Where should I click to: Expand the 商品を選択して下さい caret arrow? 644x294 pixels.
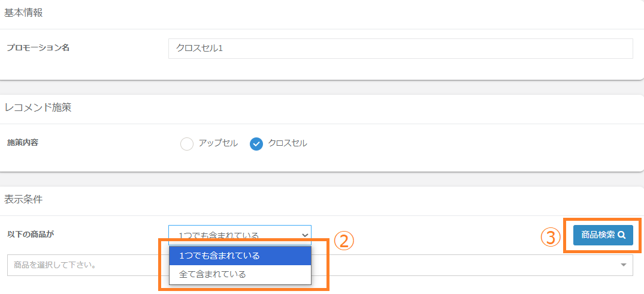[x=624, y=265]
